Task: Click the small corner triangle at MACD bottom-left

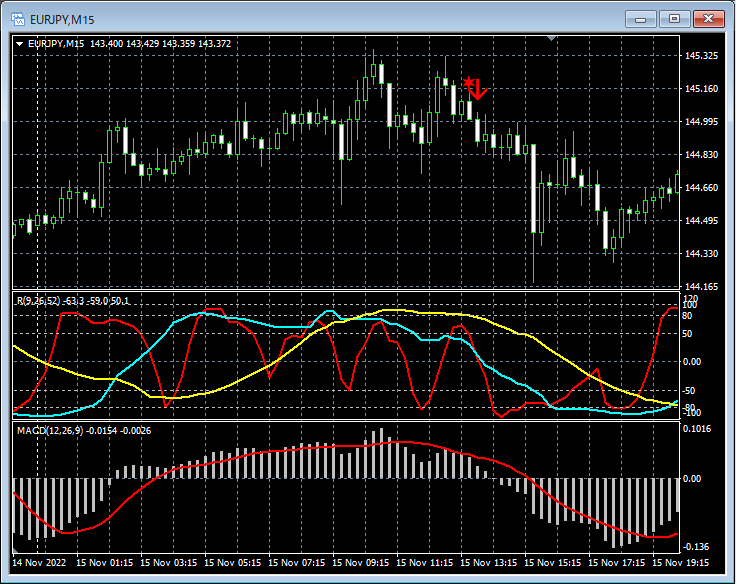Action: (x=16, y=550)
